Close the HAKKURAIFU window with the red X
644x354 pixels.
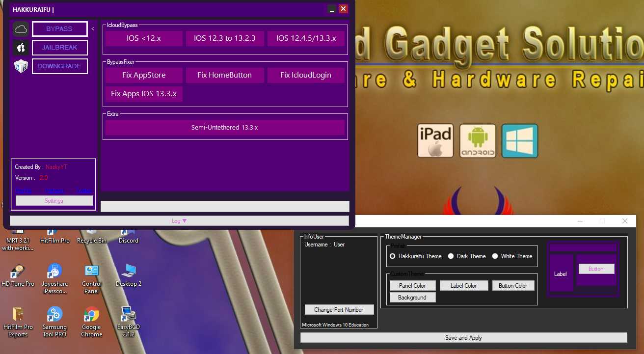point(344,9)
